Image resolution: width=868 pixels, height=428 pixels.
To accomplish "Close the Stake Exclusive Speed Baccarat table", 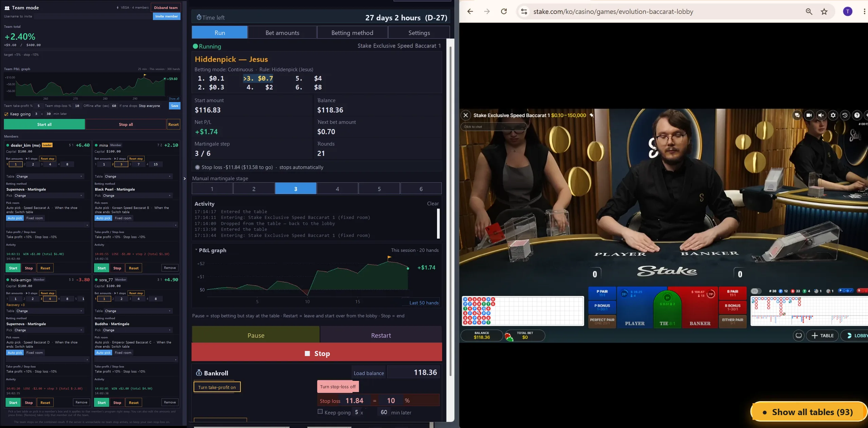I will coord(466,115).
